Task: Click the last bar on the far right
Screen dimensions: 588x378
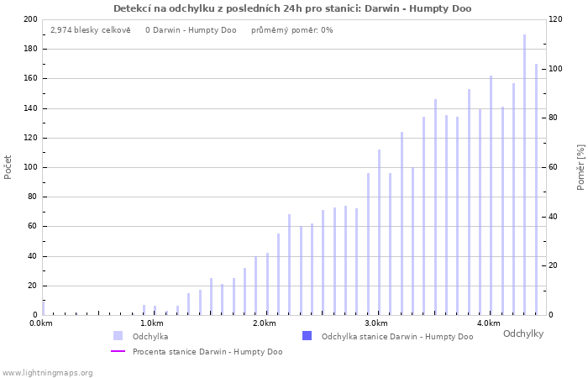Action: (536, 189)
